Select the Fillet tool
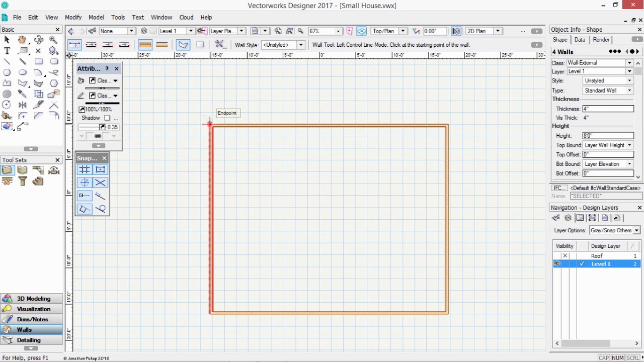This screenshot has width=644, height=362. click(22, 115)
